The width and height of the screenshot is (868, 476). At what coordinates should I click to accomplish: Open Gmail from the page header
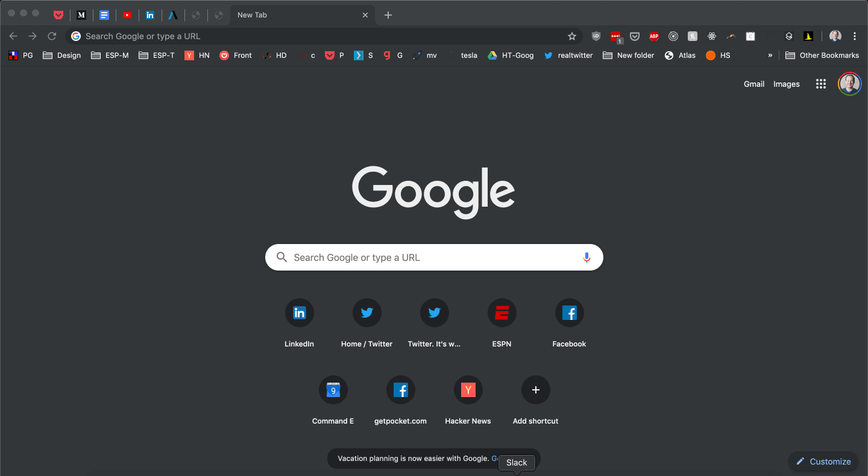[x=754, y=84]
